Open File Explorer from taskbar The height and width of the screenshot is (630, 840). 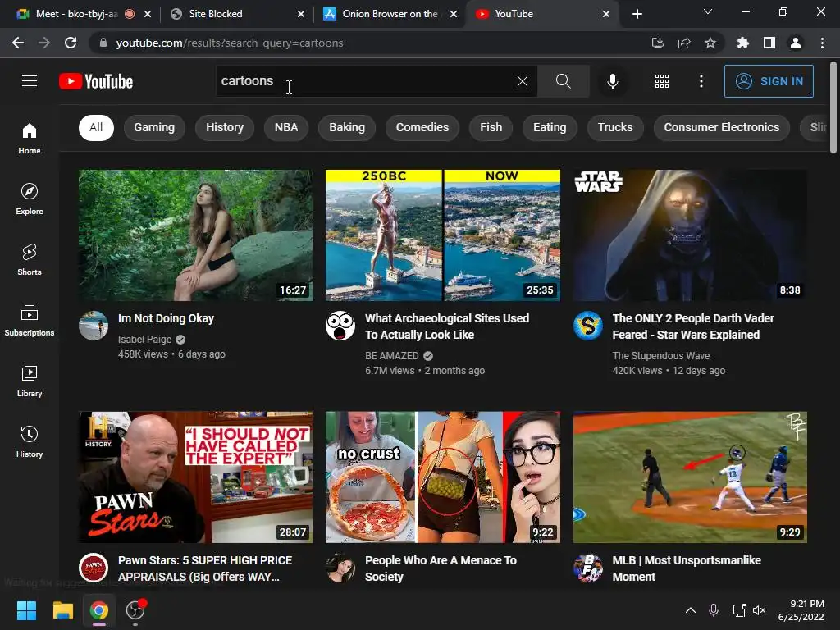(x=62, y=610)
